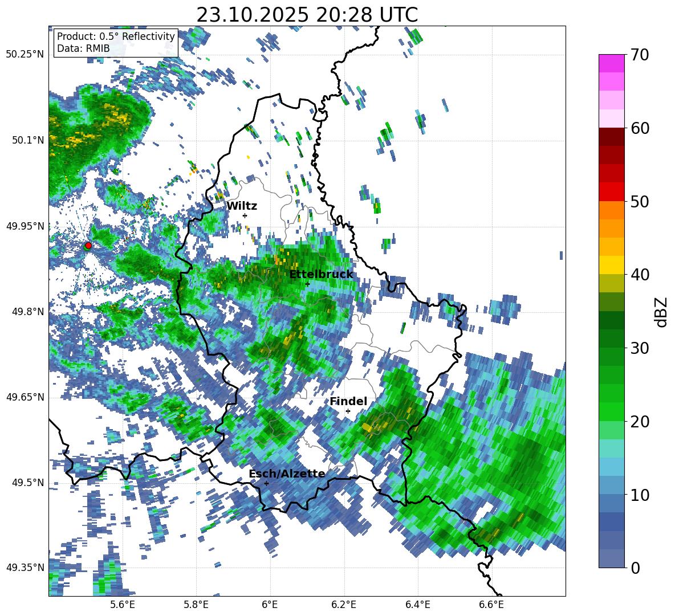Click the timestamp title 23.10.2025 20:28 UTC
Viewport: 675px width, 616px height.
click(x=307, y=15)
